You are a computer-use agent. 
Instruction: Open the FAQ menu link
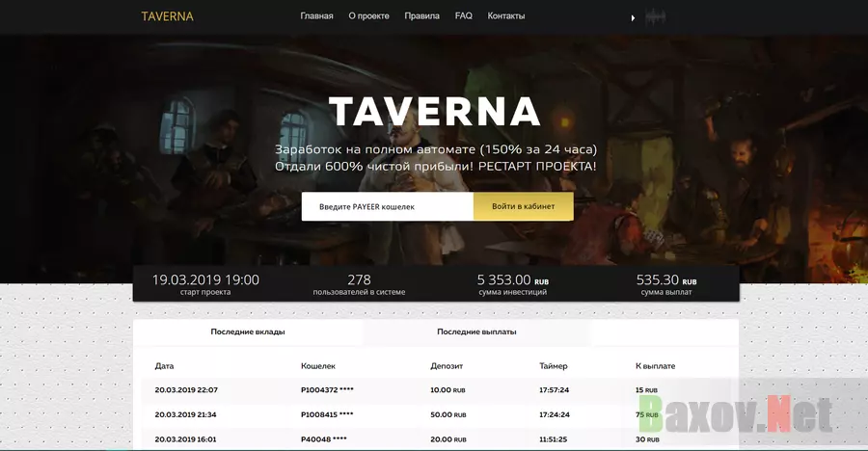[x=463, y=16]
